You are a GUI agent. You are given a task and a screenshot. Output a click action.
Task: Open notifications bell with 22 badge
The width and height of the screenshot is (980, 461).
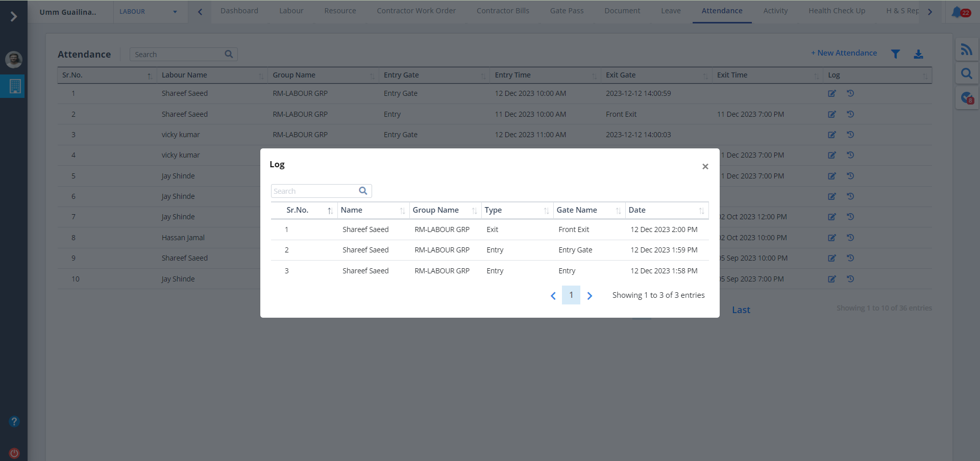click(x=957, y=12)
